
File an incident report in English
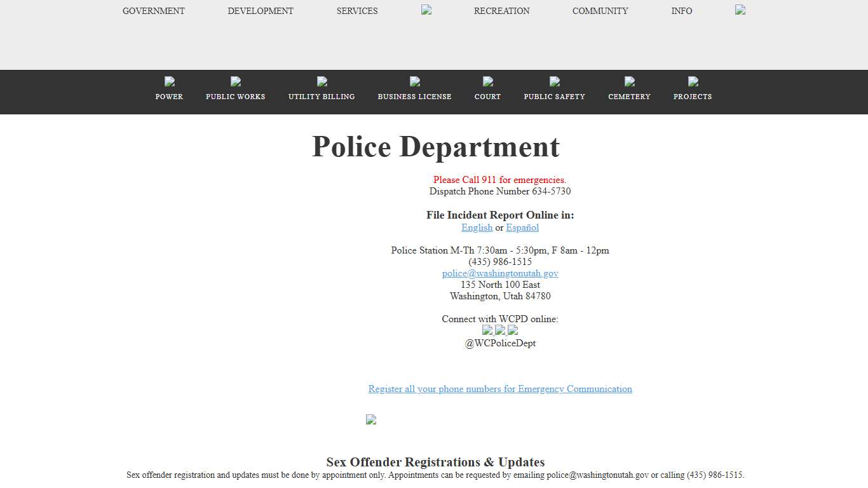477,227
